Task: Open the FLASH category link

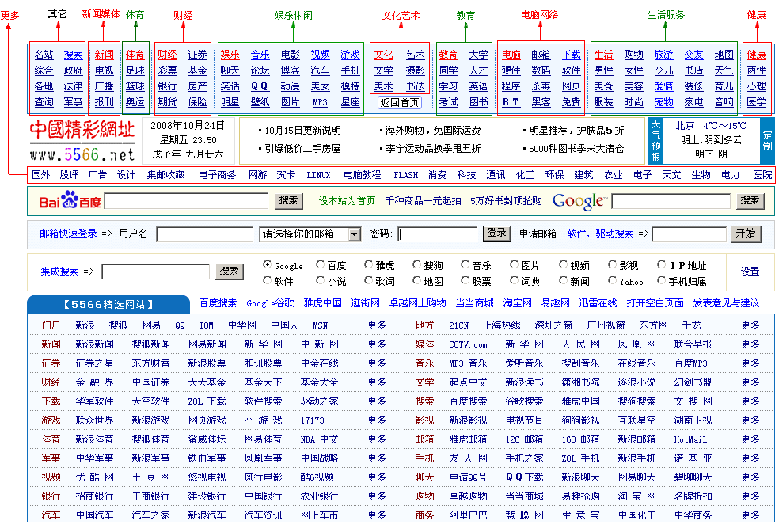Action: click(406, 175)
